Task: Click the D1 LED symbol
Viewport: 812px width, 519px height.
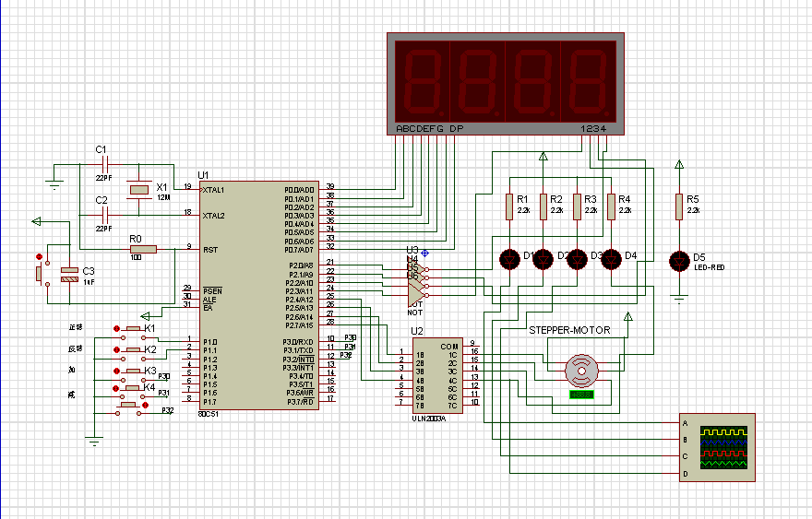Action: (508, 260)
